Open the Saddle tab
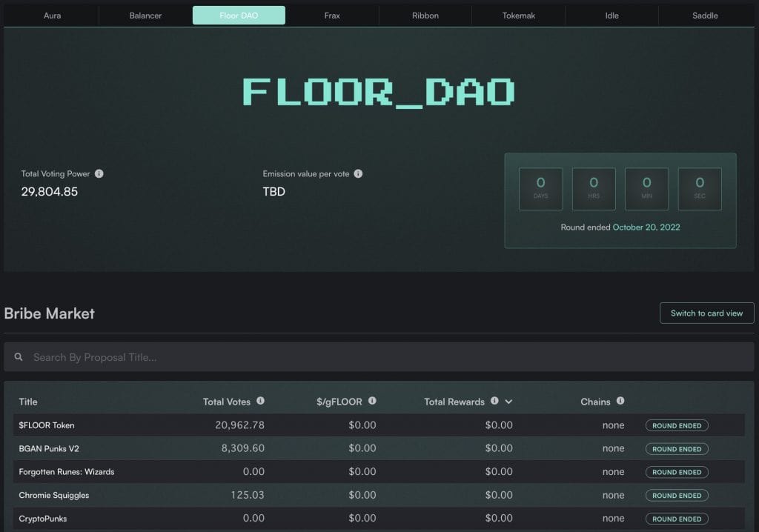 pos(705,16)
